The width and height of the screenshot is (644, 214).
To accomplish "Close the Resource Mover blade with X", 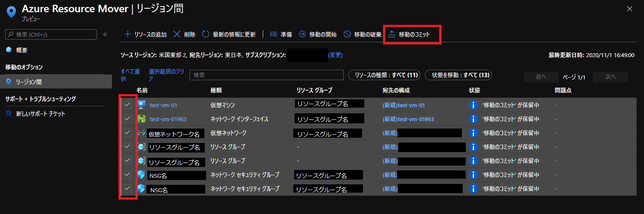I will click(x=630, y=9).
